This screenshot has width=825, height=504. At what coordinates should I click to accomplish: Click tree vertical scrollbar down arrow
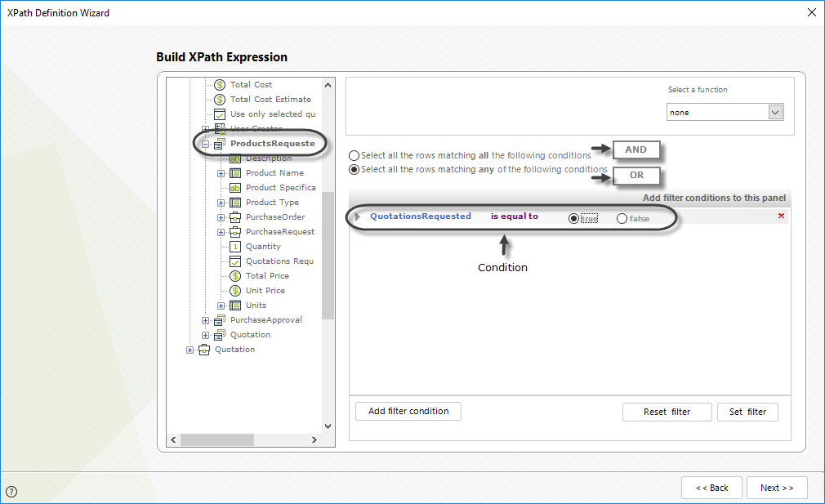[x=328, y=426]
